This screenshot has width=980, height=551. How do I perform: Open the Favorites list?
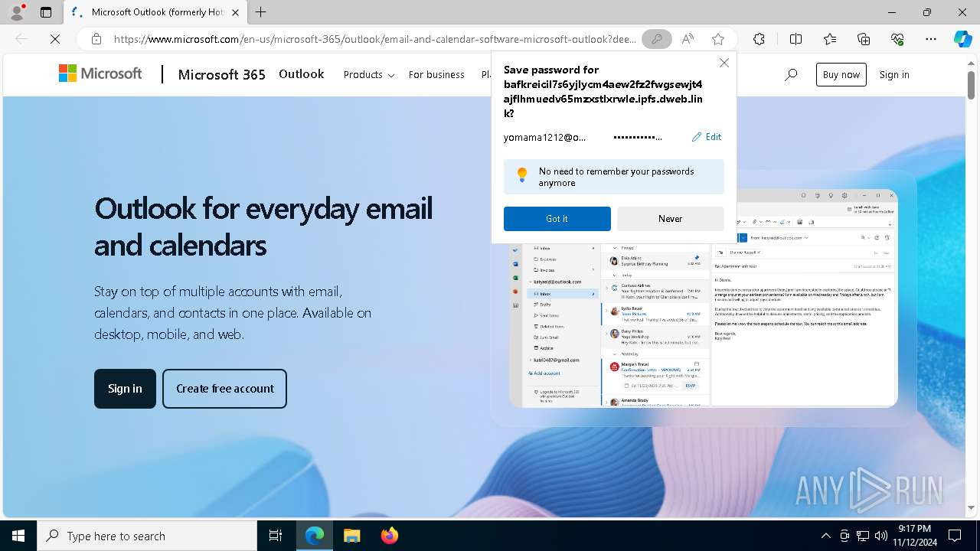(x=830, y=39)
